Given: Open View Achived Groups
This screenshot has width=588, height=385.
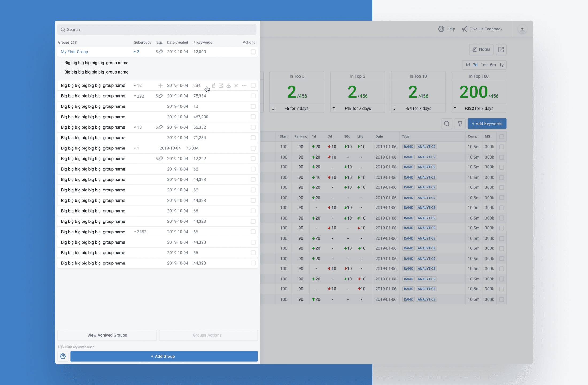Looking at the screenshot, I should coord(107,335).
